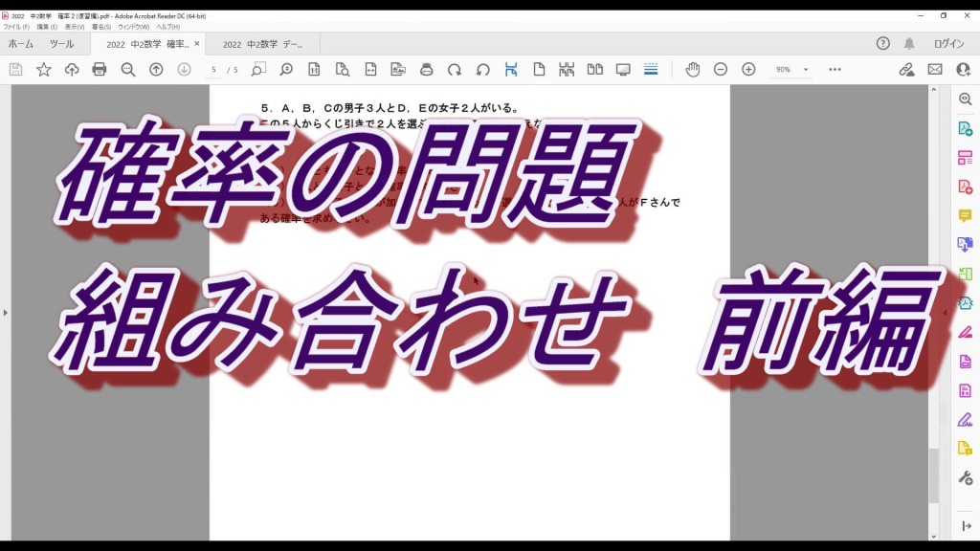This screenshot has height=551, width=980.
Task: Click the print icon in toolbar
Action: pyautogui.click(x=100, y=70)
